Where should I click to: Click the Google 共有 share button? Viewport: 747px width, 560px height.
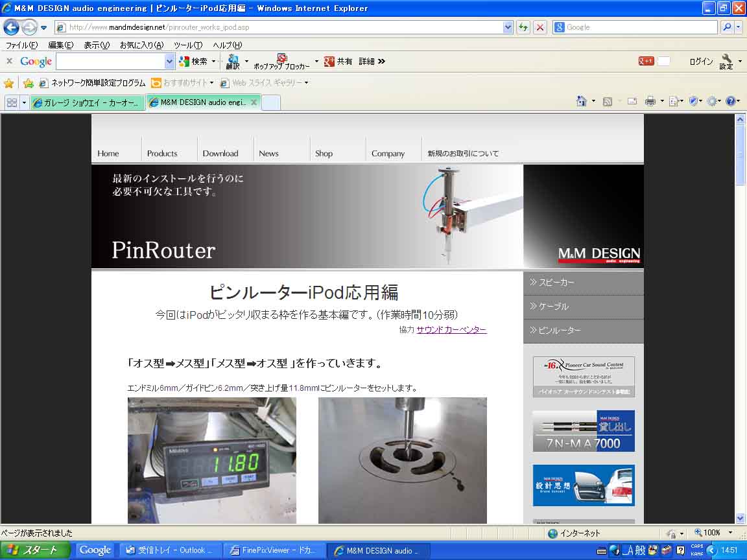point(338,62)
